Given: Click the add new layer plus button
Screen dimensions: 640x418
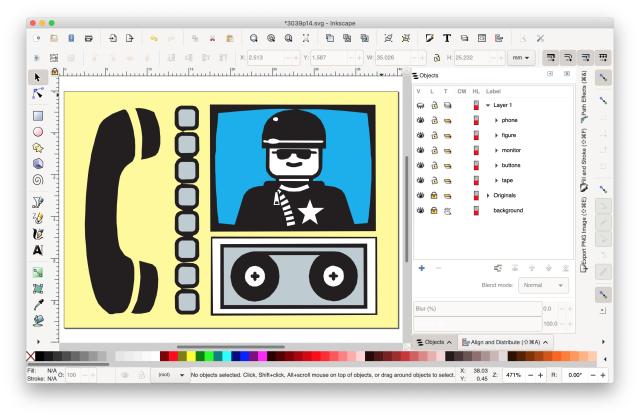Looking at the screenshot, I should 421,268.
